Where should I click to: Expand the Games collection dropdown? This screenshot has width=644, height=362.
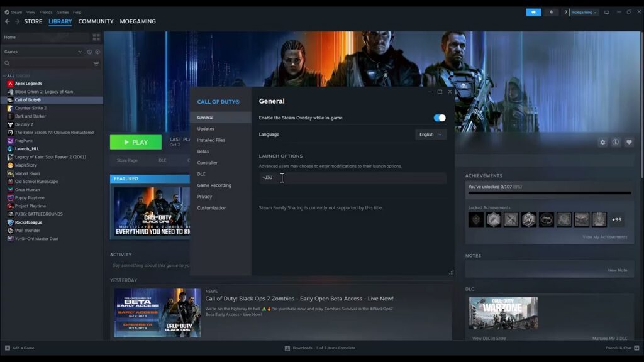(x=80, y=52)
